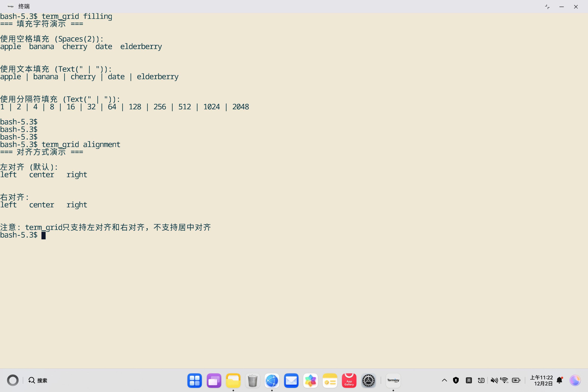588x392 pixels.
Task: Expand the hidden tray icons chevron
Action: pyautogui.click(x=444, y=381)
